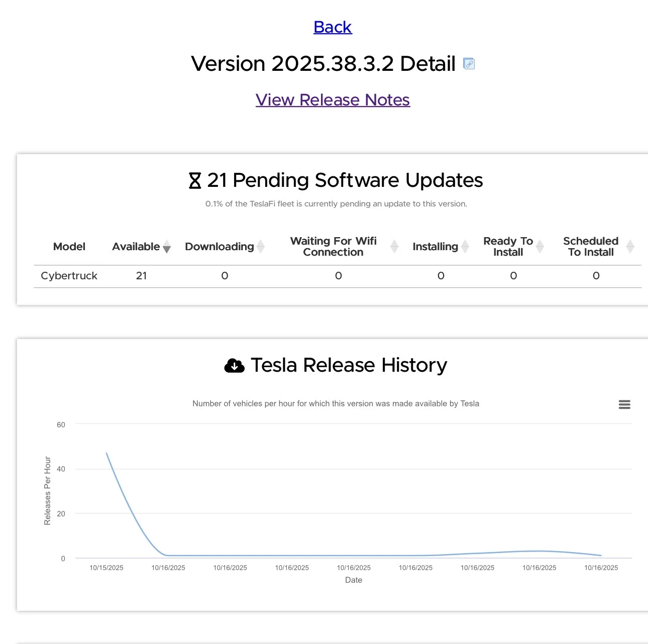Click the 60 y-axis tick label
Screen dimensions: 648x644
coord(61,424)
